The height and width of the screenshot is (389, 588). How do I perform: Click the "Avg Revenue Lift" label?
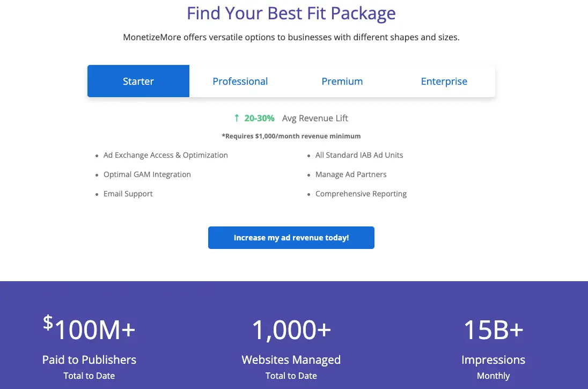315,118
